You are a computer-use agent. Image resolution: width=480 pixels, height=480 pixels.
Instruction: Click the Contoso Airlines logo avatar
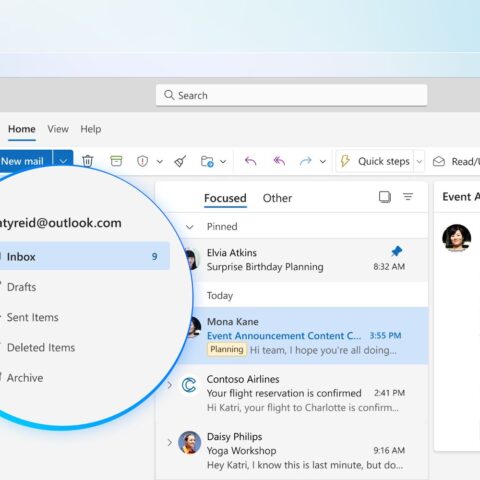click(189, 385)
